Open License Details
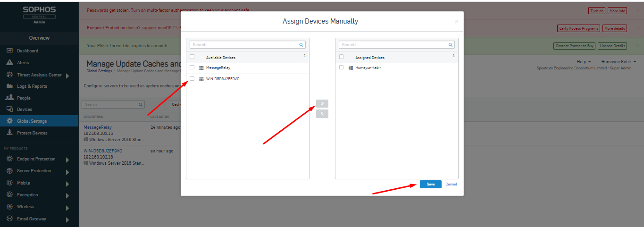644x227 pixels. pyautogui.click(x=612, y=46)
